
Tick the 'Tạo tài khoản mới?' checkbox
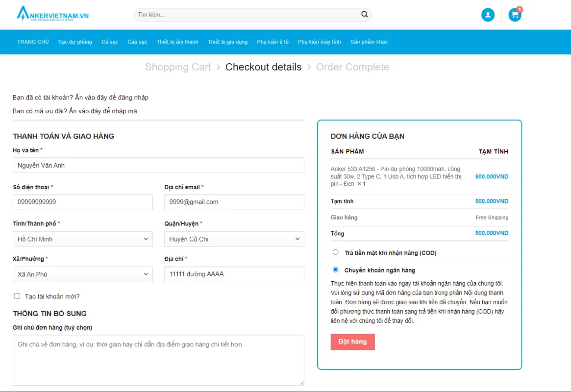tap(17, 296)
